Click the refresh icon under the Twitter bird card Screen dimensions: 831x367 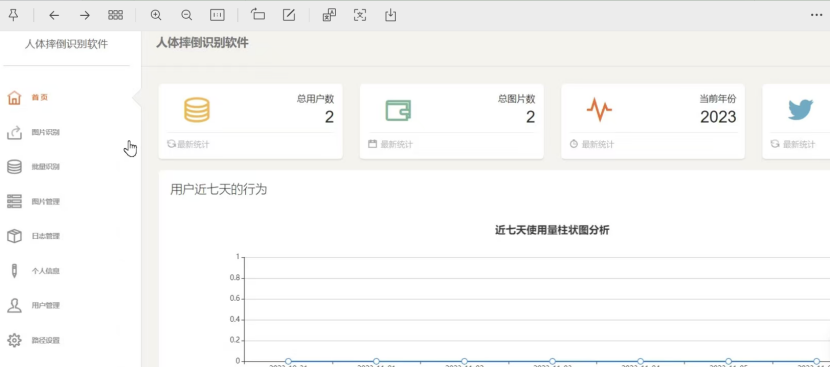pos(775,144)
